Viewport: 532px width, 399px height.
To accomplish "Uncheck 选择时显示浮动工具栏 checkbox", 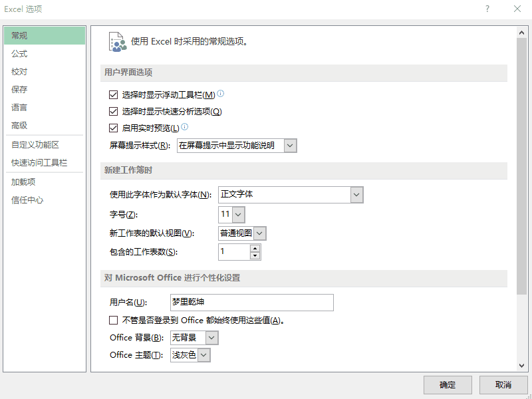I will [x=113, y=94].
